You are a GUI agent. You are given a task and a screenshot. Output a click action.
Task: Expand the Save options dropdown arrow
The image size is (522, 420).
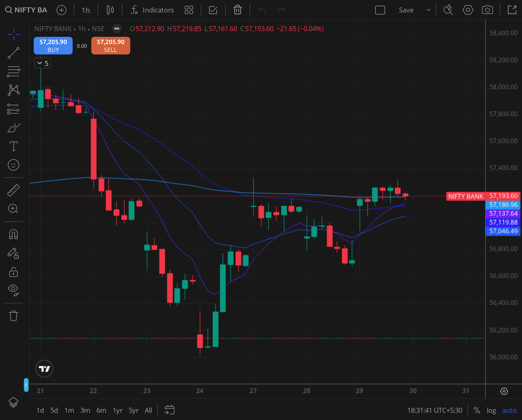click(428, 10)
